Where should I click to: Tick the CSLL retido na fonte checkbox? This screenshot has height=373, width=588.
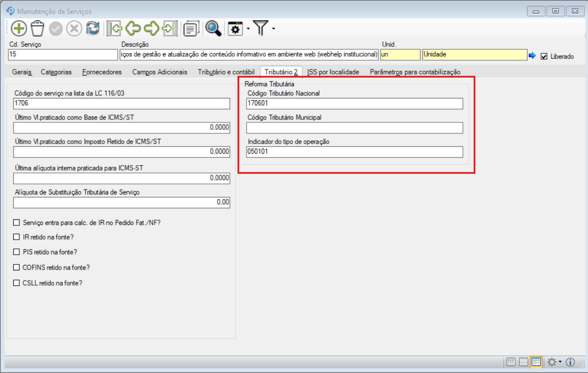[x=17, y=283]
